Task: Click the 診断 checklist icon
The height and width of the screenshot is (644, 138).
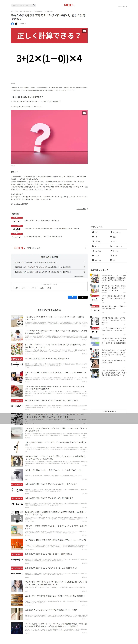Action: tap(111, 260)
